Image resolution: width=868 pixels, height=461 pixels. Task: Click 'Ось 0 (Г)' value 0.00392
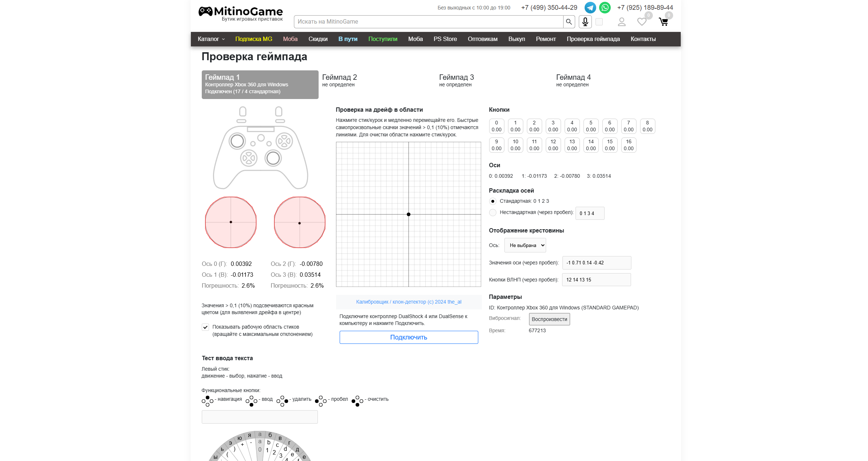pos(241,264)
